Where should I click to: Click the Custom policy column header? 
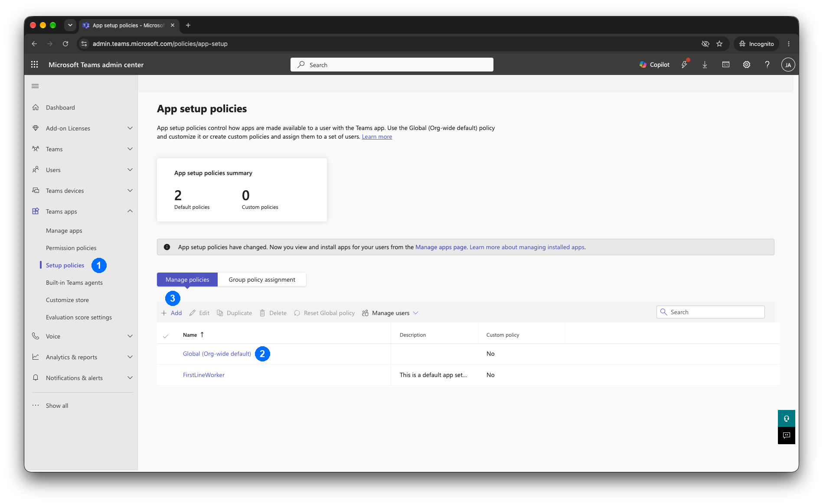[x=503, y=335]
